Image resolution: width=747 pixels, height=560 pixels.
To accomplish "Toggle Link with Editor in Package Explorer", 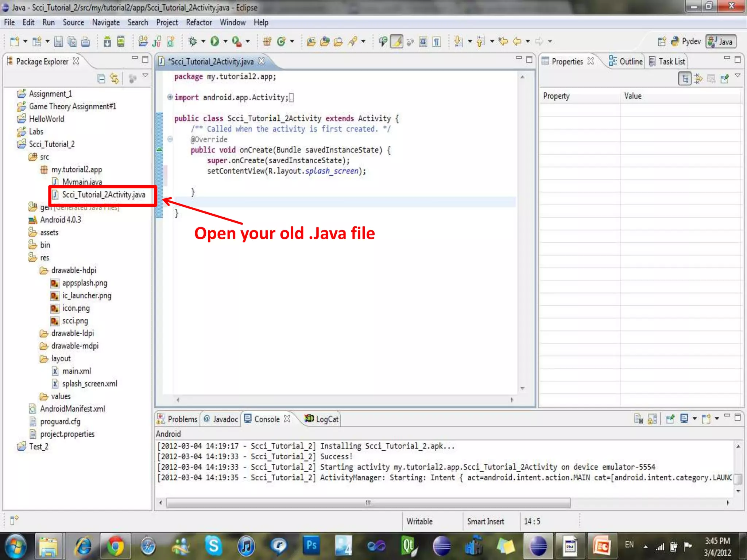I will pyautogui.click(x=115, y=79).
